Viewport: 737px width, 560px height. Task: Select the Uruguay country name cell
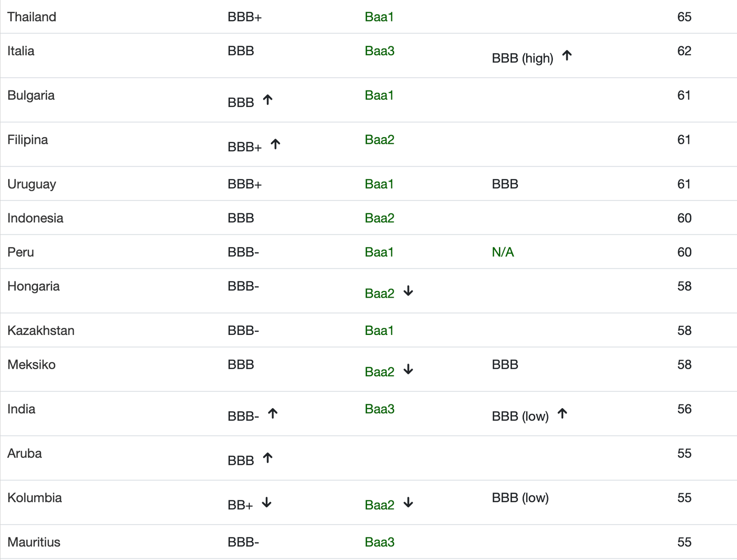click(32, 184)
